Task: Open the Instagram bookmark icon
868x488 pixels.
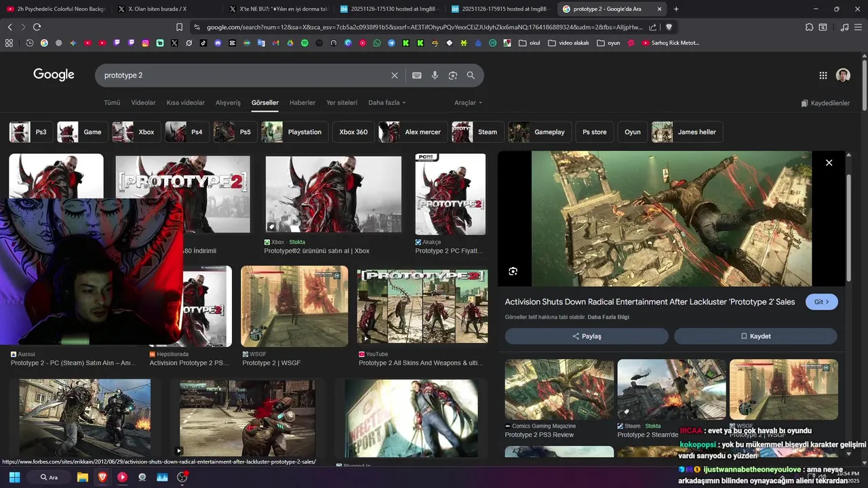Action: [x=145, y=43]
